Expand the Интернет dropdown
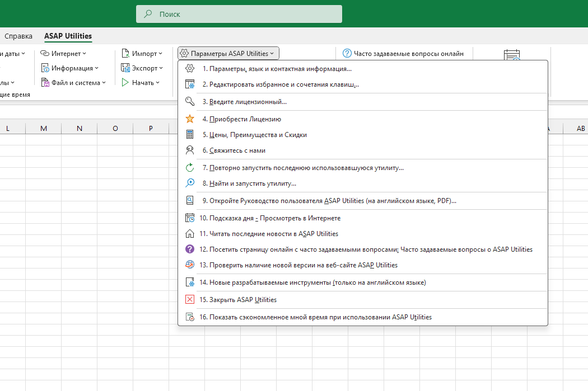The width and height of the screenshot is (588, 391). pos(63,54)
